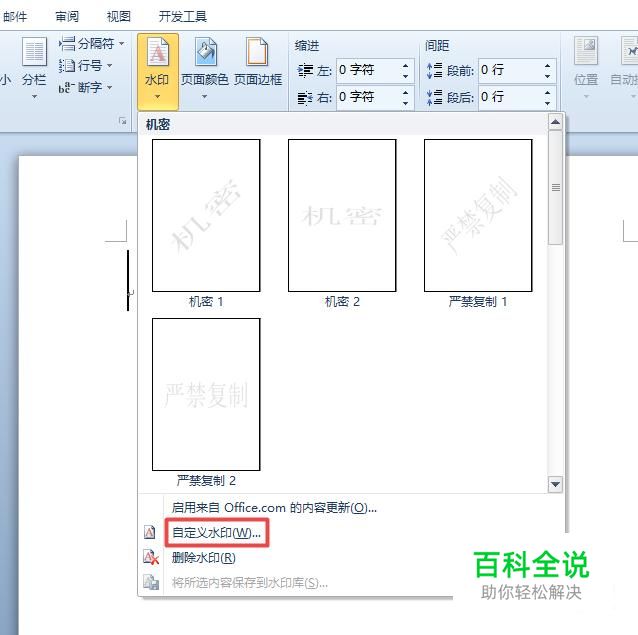This screenshot has width=638, height=635.
Task: Choose 删除水印(R) menu entry
Action: click(203, 558)
